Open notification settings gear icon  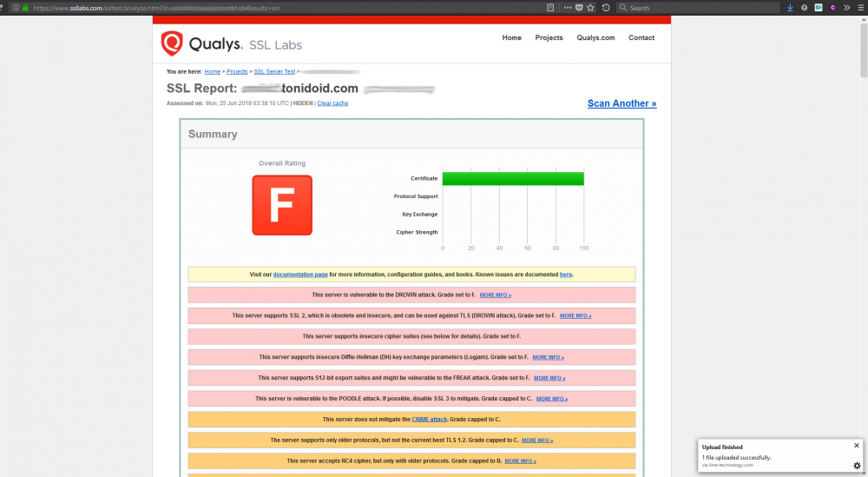[x=857, y=466]
